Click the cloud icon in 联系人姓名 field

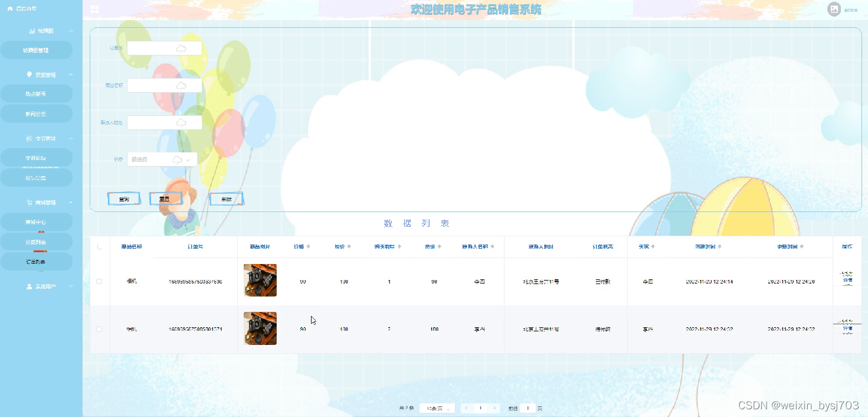pyautogui.click(x=182, y=123)
